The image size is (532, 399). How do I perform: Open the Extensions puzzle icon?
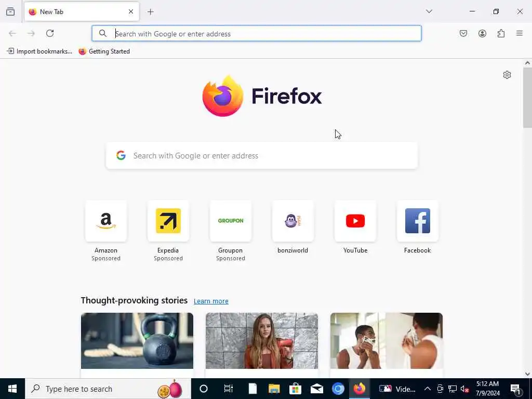click(501, 33)
